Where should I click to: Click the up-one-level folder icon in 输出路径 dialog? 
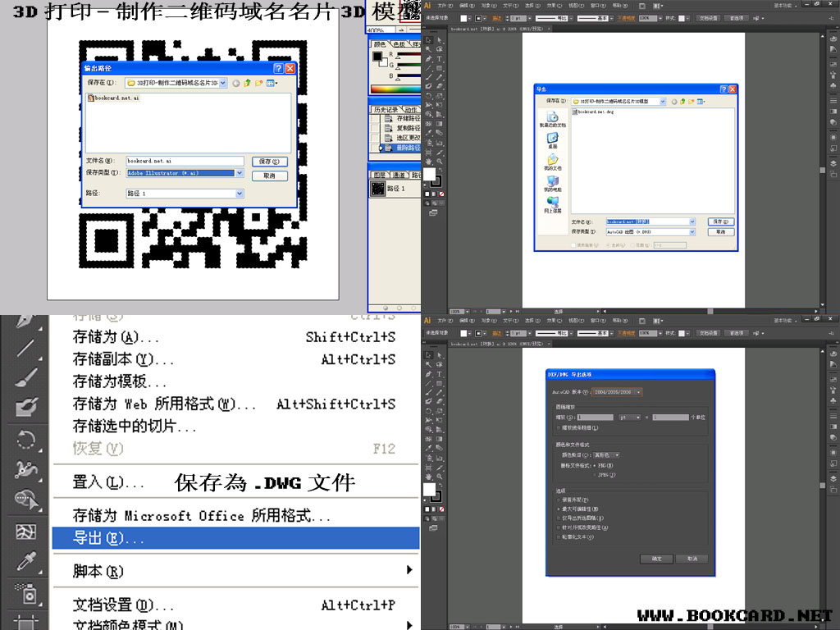point(248,83)
